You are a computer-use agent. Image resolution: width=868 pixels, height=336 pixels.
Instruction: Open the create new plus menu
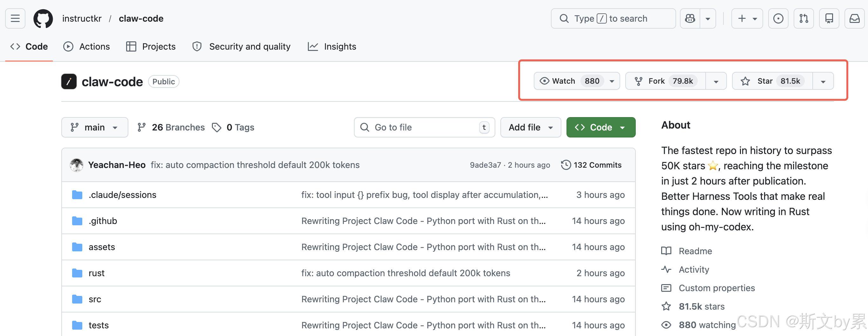tap(747, 18)
